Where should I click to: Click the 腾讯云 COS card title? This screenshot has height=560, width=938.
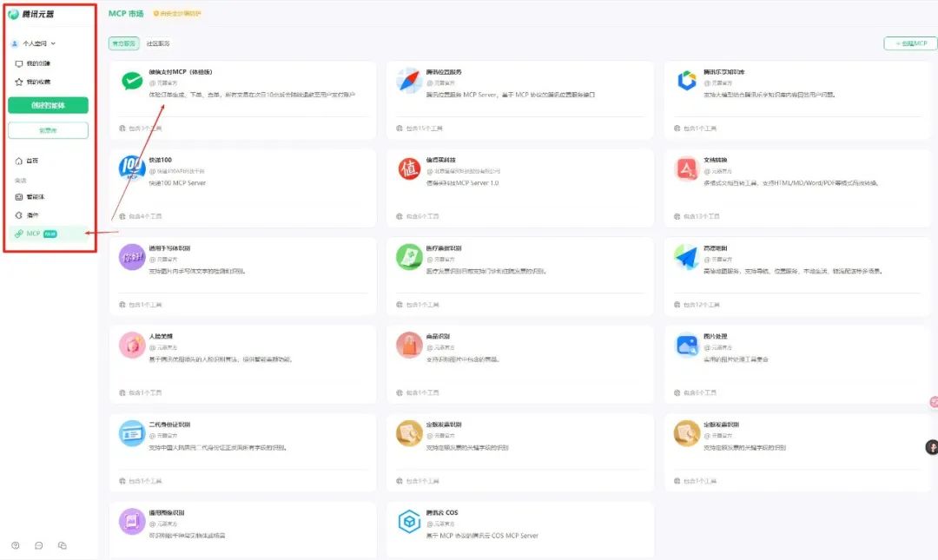(x=442, y=513)
